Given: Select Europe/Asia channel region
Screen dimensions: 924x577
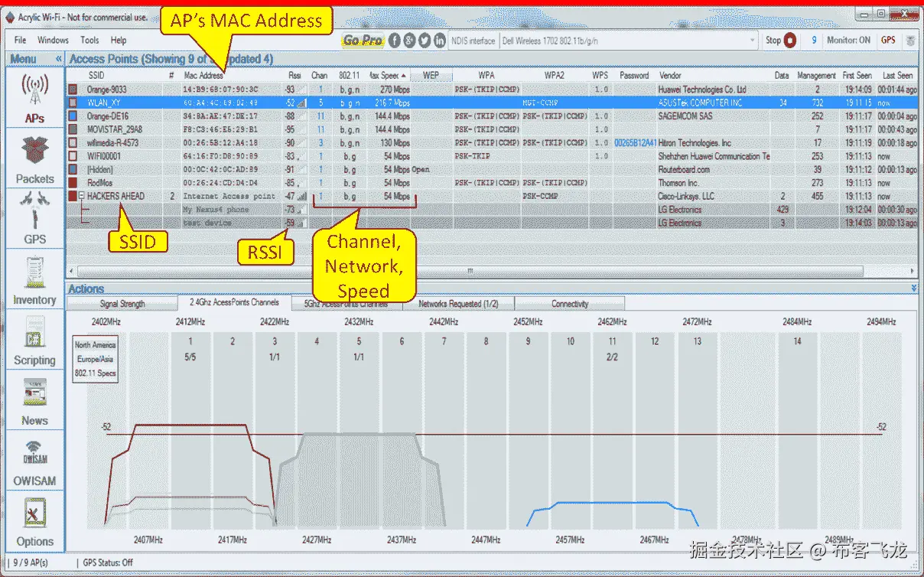Looking at the screenshot, I should pyautogui.click(x=95, y=359).
